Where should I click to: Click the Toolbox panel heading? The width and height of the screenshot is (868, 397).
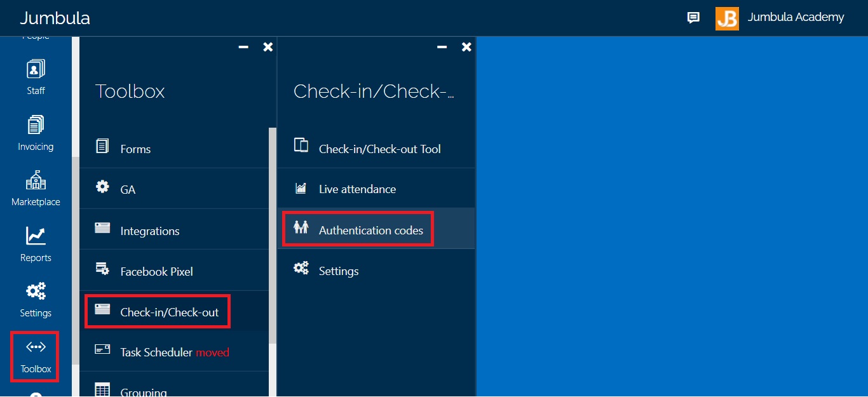coord(130,91)
